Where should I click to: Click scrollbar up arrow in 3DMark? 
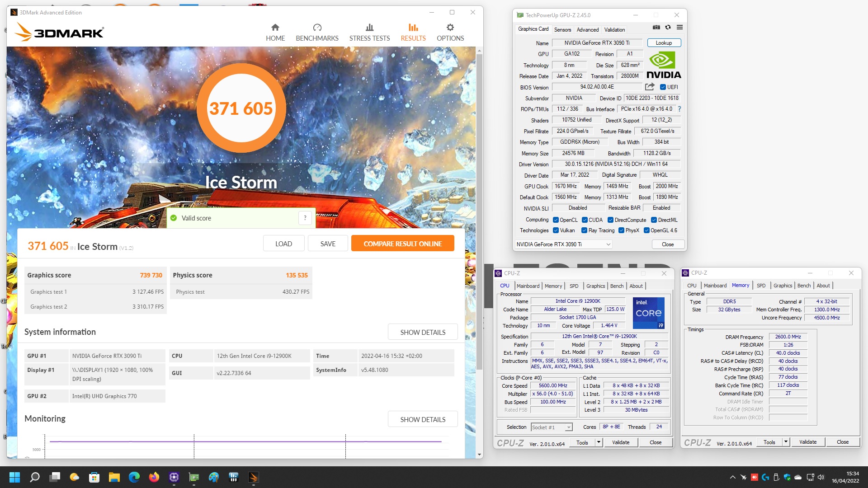[x=480, y=50]
